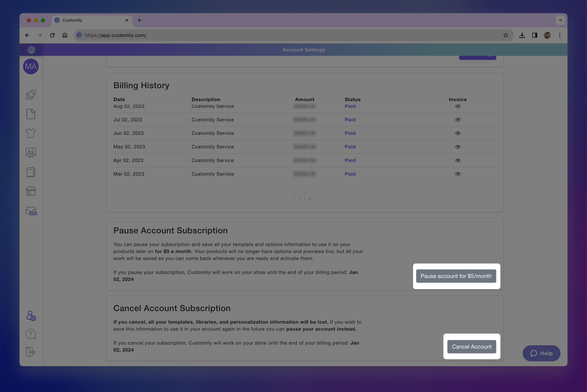
Task: Open the BETA store sidebar icon
Action: 31,211
